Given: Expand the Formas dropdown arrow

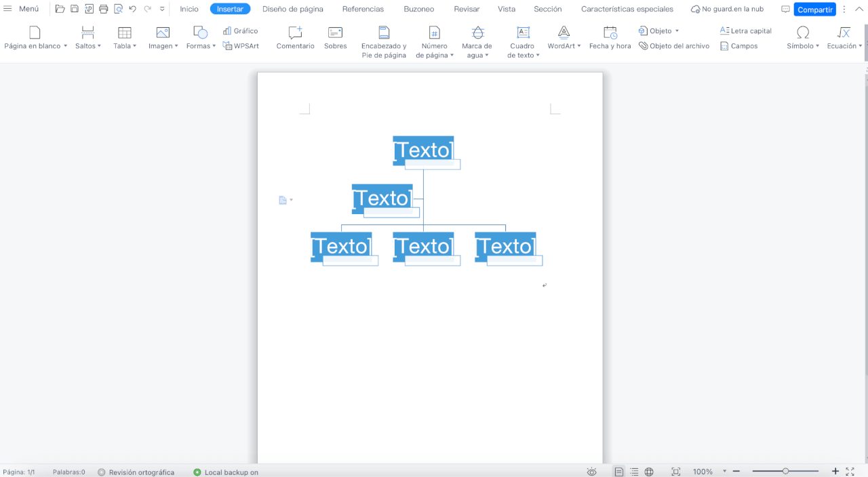Looking at the screenshot, I should point(214,46).
